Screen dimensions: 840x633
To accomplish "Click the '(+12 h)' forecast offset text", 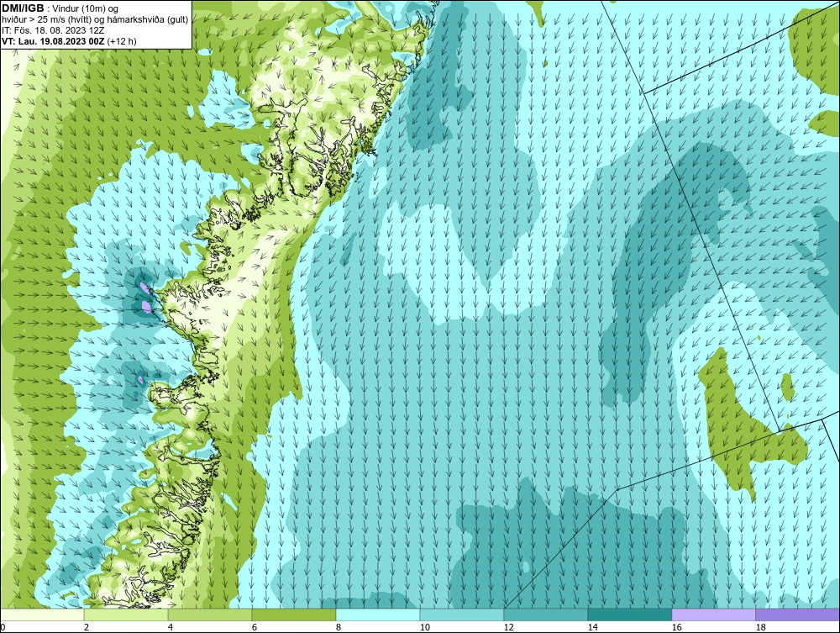I will pyautogui.click(x=122, y=41).
